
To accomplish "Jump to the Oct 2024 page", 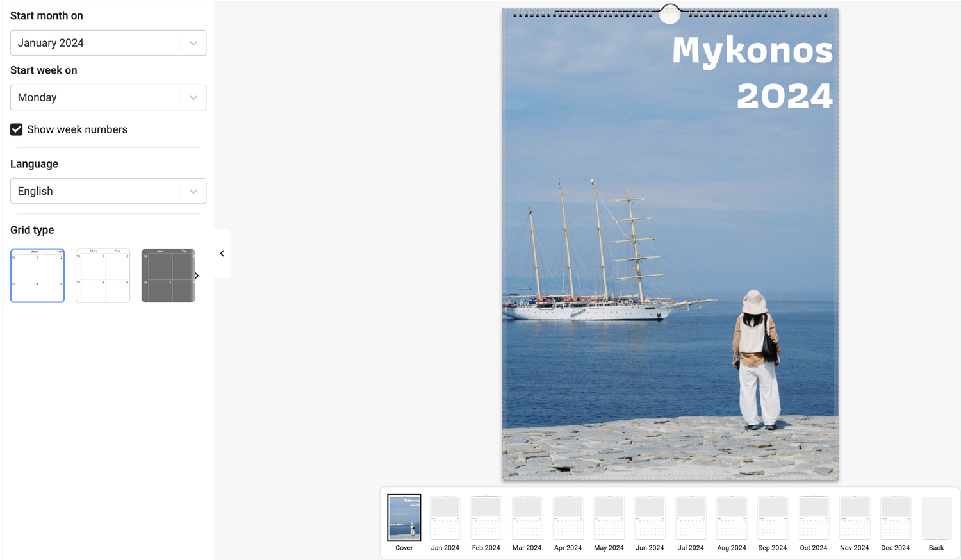I will (814, 523).
